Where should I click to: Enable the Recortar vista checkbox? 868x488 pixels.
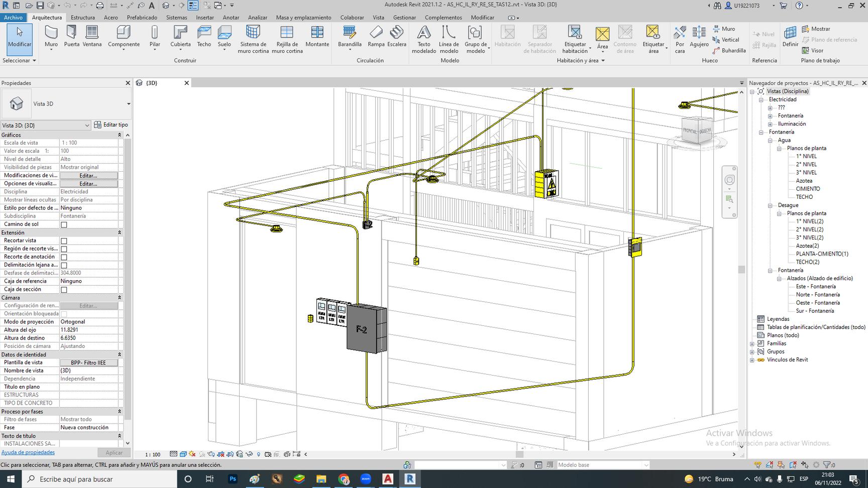click(64, 241)
